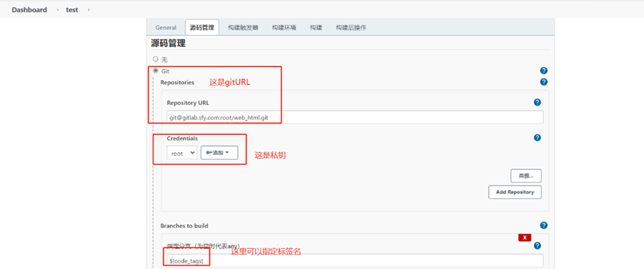Delete branch with the red X button
Image resolution: width=644 pixels, height=269 pixels.
525,238
